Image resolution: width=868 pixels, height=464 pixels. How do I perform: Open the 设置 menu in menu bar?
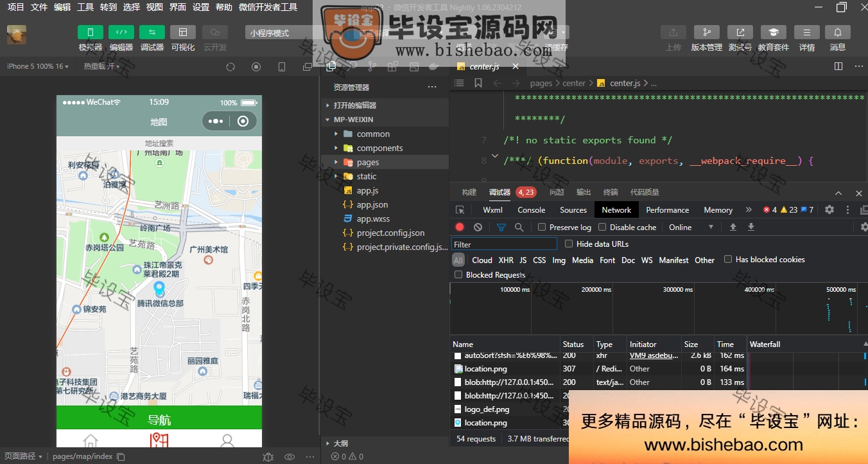tap(201, 7)
